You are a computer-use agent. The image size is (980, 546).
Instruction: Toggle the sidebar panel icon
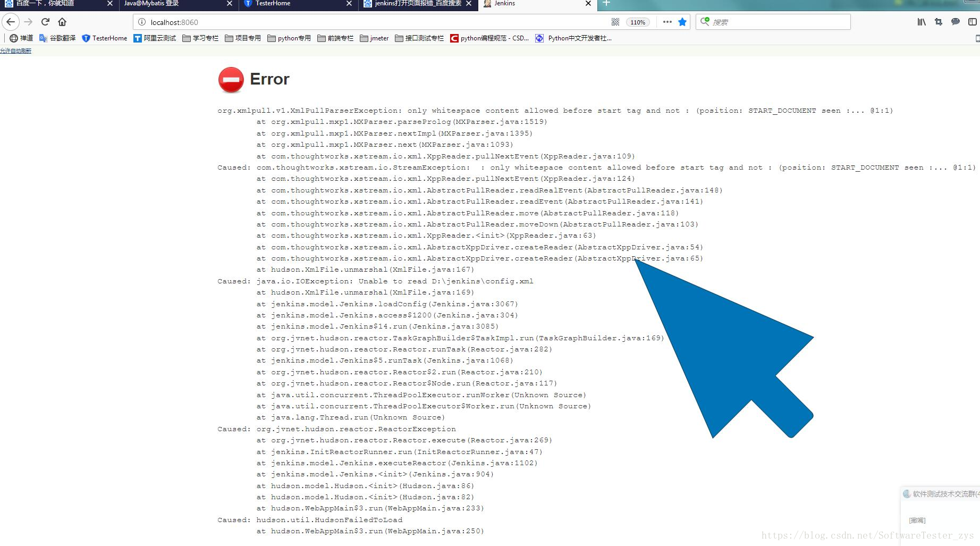click(x=972, y=22)
